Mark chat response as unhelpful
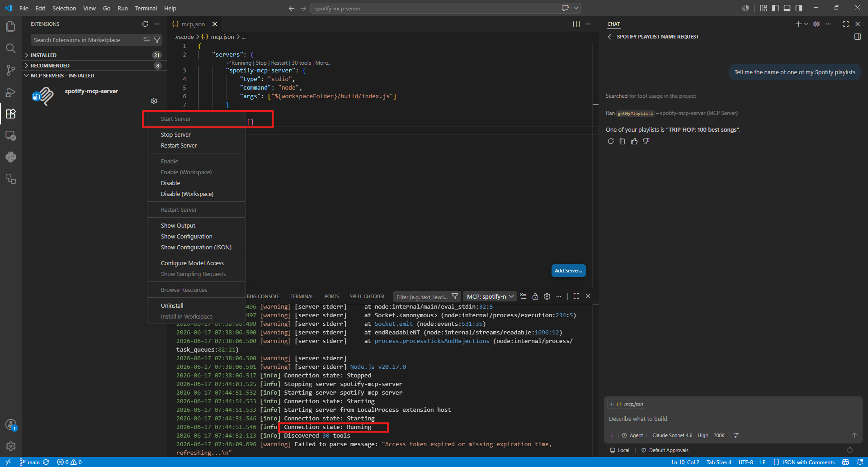 click(646, 141)
